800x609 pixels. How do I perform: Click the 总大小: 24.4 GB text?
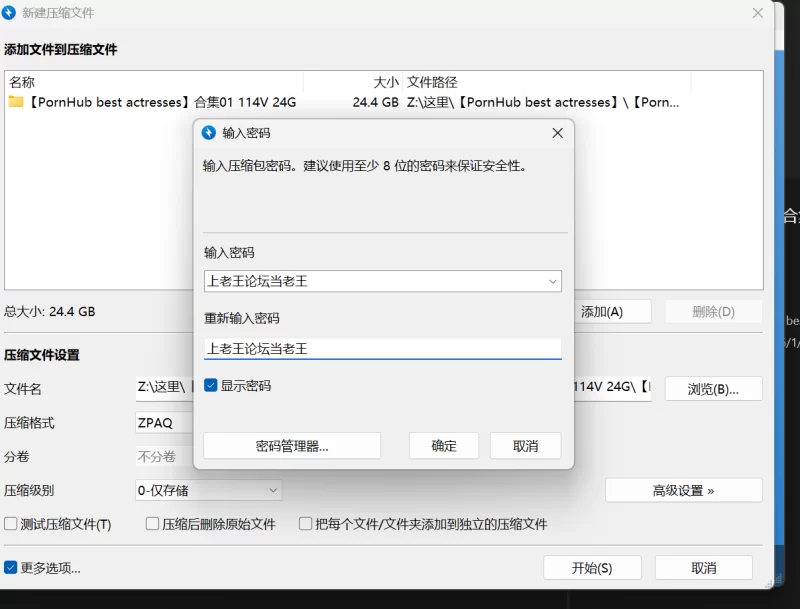pyautogui.click(x=49, y=311)
